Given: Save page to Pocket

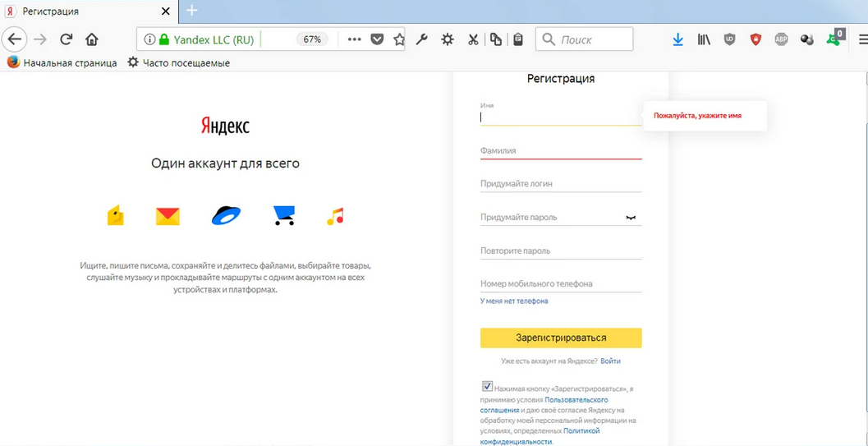Looking at the screenshot, I should coord(377,39).
